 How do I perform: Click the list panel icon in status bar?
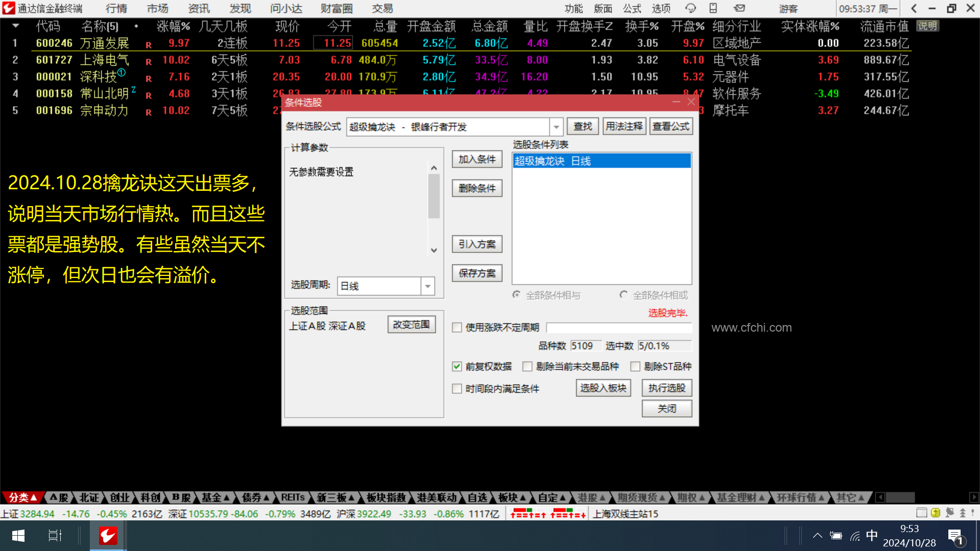pyautogui.click(x=921, y=513)
